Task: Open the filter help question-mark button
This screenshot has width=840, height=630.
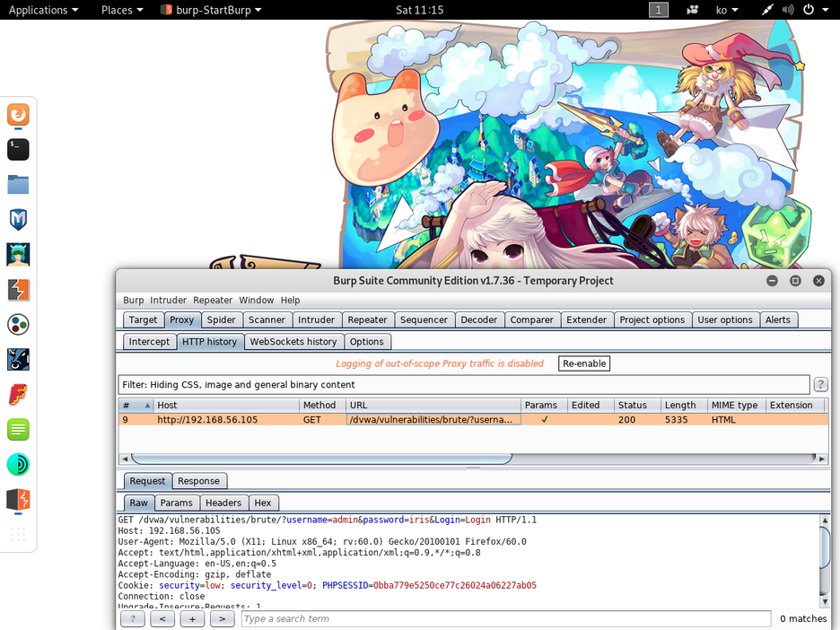Action: (820, 384)
